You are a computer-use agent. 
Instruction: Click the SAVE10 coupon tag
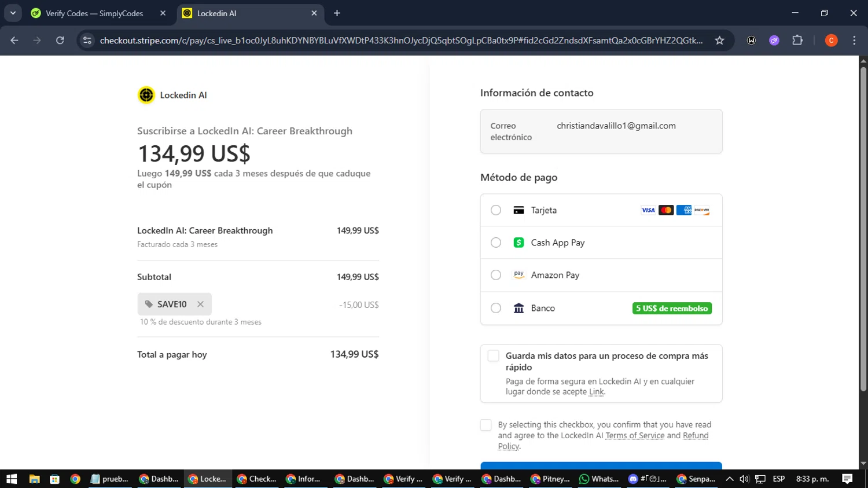pos(174,304)
